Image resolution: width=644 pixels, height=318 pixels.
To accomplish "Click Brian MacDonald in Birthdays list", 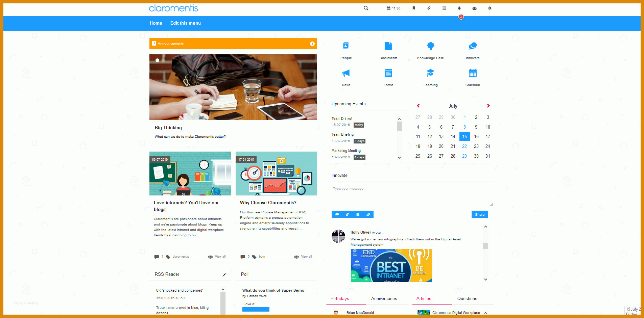I will click(360, 313).
